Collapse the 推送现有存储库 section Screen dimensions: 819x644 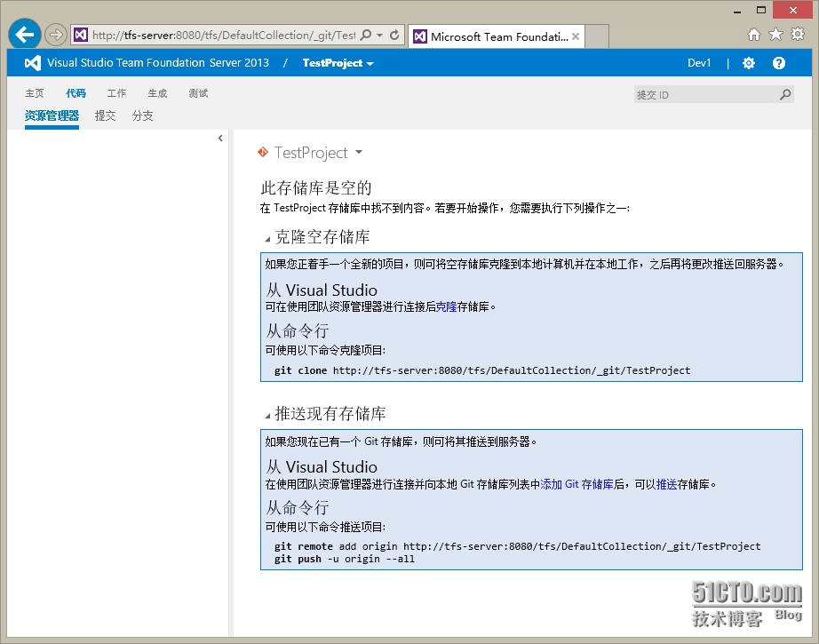[267, 417]
